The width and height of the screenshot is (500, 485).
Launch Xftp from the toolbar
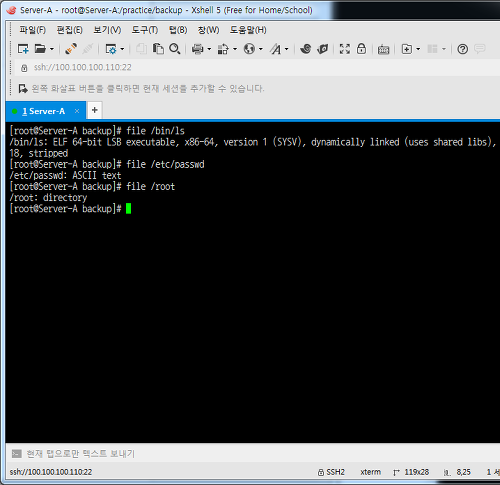click(305, 49)
